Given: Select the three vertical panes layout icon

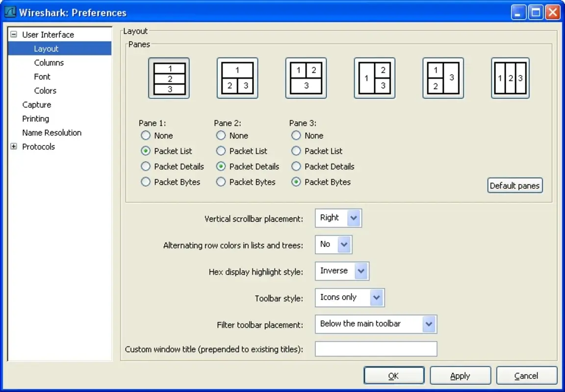Looking at the screenshot, I should pos(510,77).
